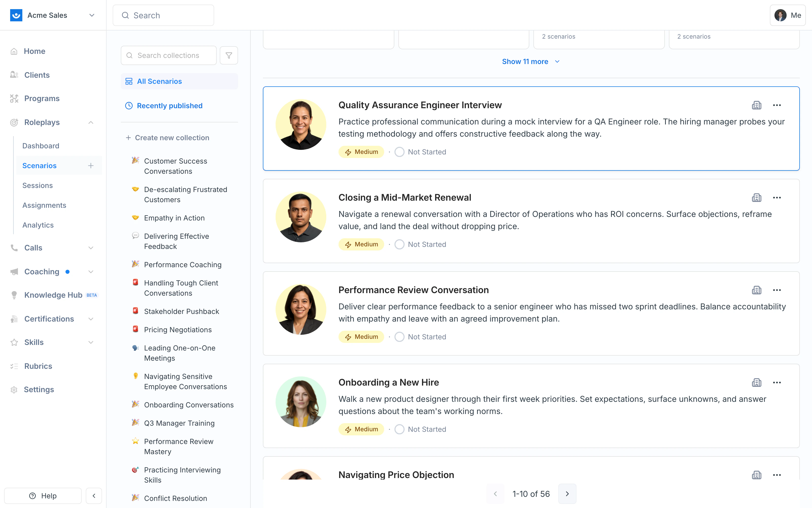
Task: Open the Help button
Action: pyautogui.click(x=43, y=496)
